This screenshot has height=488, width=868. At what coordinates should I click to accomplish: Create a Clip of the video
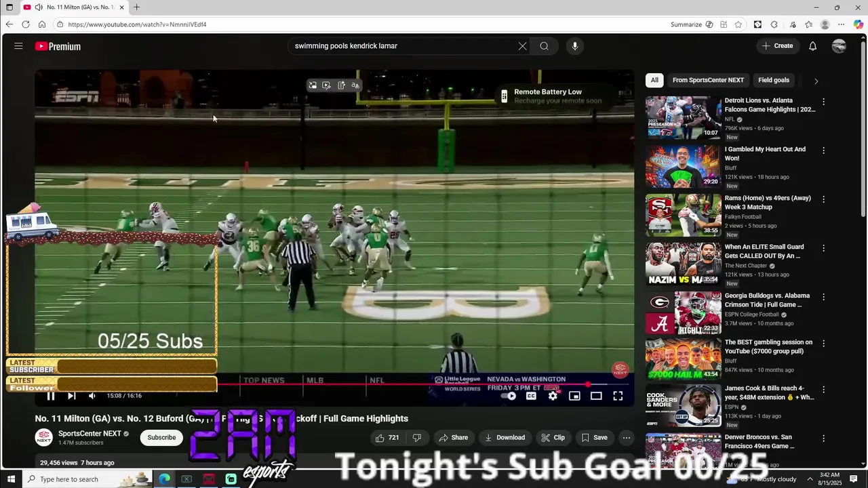pyautogui.click(x=553, y=438)
